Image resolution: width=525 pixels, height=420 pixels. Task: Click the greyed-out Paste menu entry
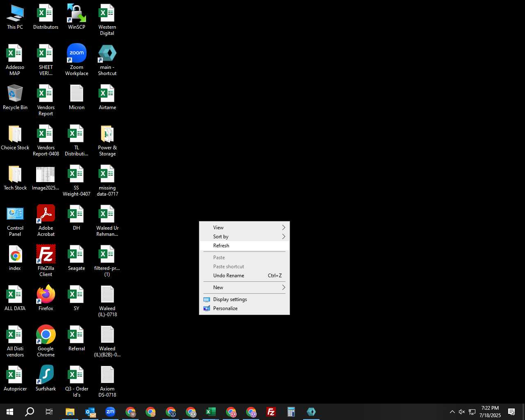coord(244,257)
